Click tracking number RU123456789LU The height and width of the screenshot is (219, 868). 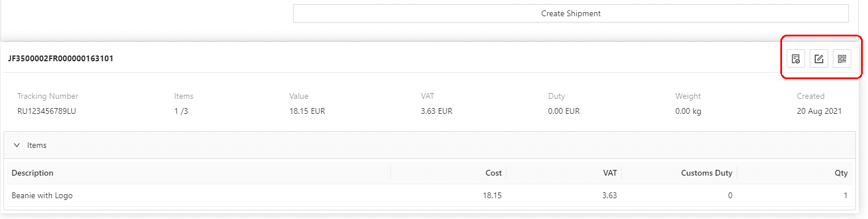(x=47, y=111)
